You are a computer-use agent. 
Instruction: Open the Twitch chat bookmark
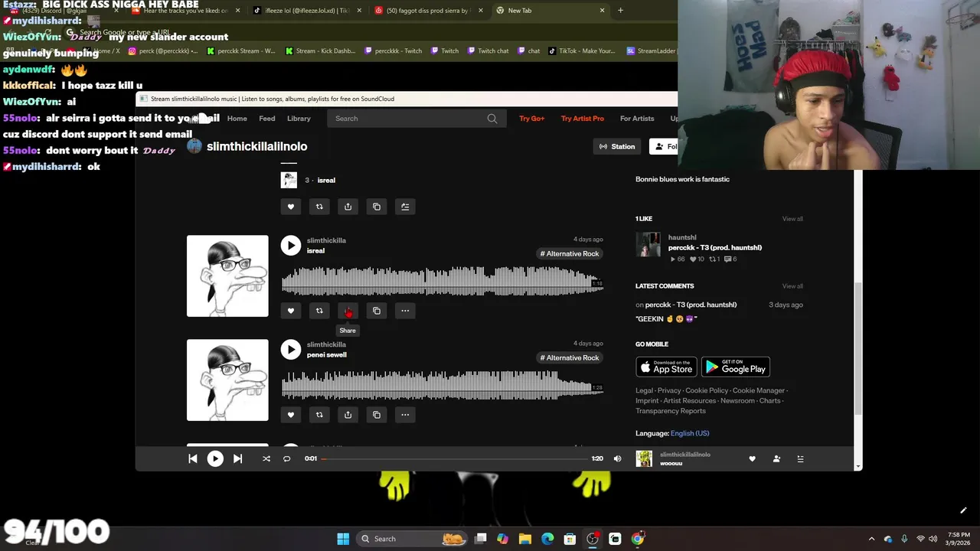488,51
